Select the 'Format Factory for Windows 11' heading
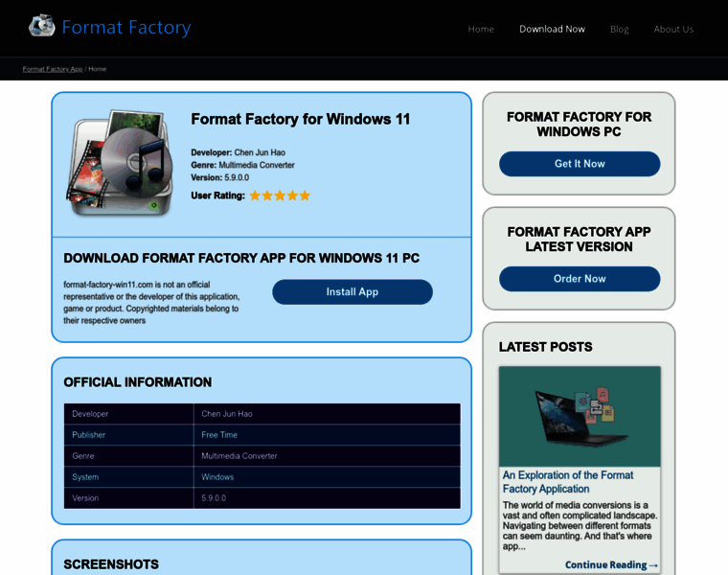 coord(301,119)
